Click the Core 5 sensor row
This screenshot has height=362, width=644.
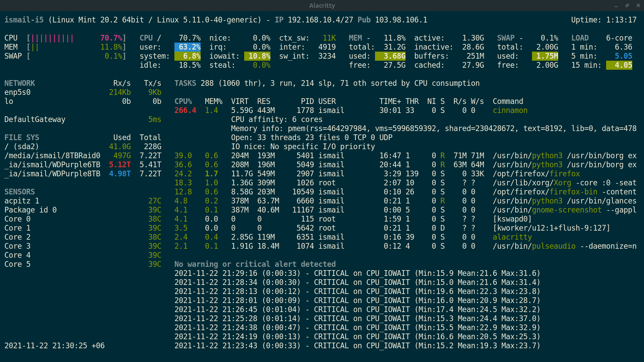pos(83,264)
